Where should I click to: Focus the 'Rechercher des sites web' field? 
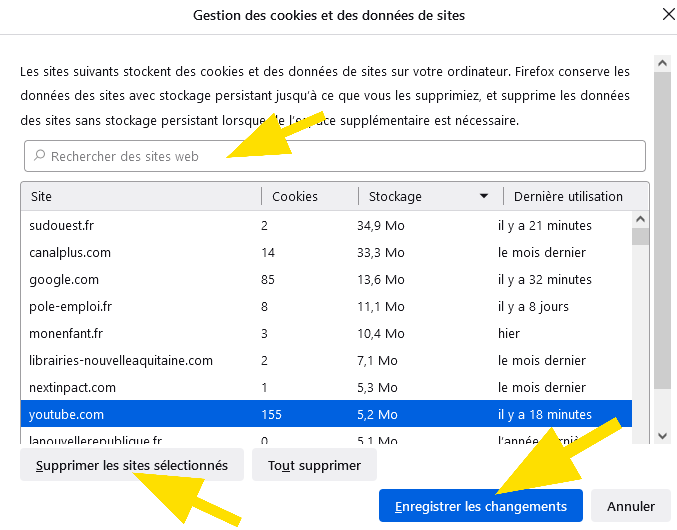point(335,156)
